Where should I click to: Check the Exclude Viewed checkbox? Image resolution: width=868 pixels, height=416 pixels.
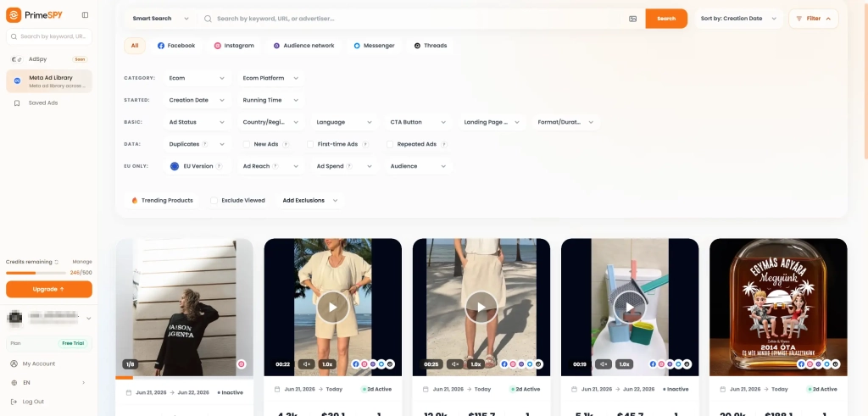coord(214,201)
